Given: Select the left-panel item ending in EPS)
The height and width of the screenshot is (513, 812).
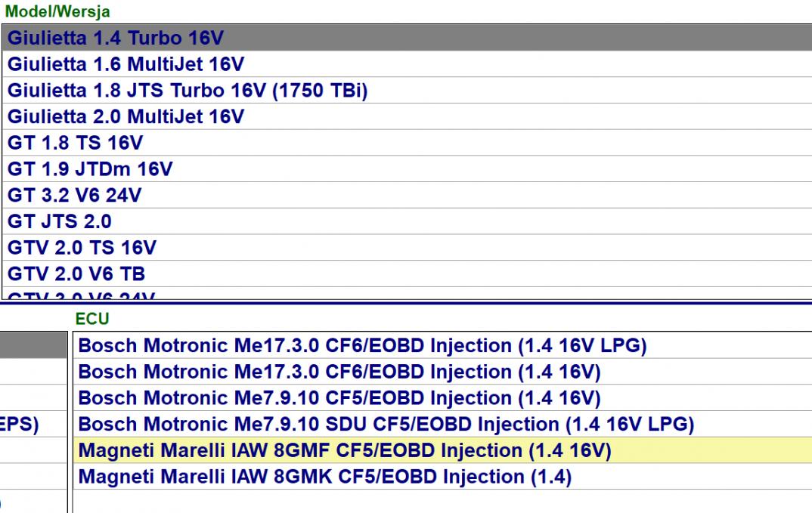Looking at the screenshot, I should (x=20, y=425).
